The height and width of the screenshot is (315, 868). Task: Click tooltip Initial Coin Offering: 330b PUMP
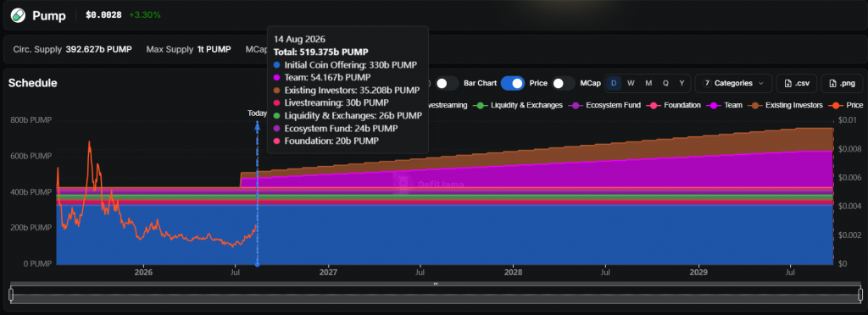345,64
